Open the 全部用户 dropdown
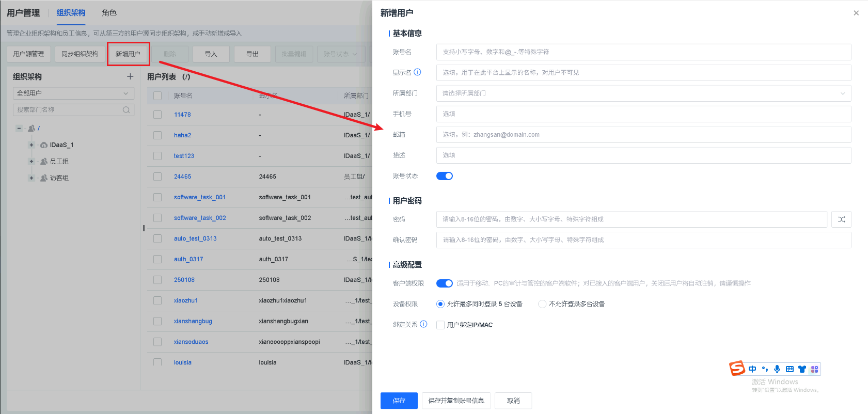The width and height of the screenshot is (868, 414). 73,93
